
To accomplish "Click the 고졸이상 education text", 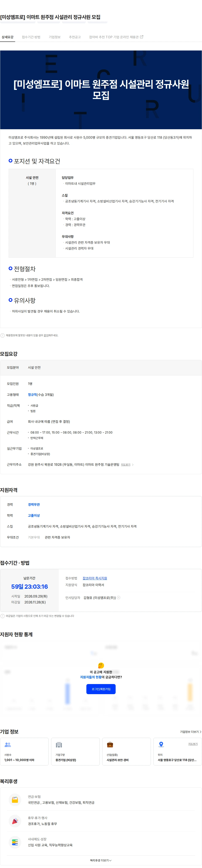I will pos(34,515).
